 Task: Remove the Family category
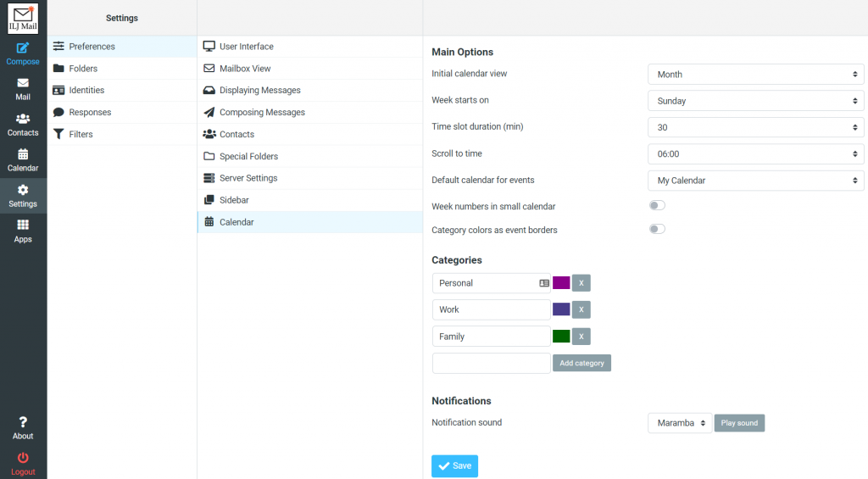(x=581, y=336)
